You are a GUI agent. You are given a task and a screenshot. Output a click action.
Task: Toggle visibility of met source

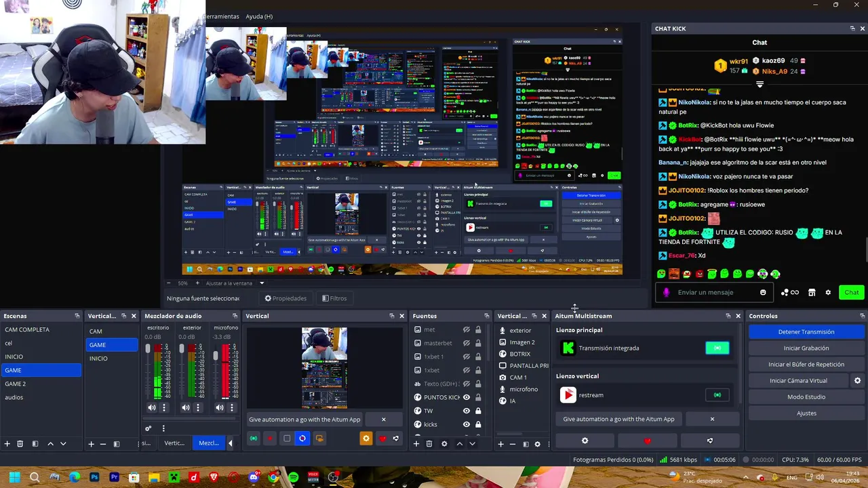tap(467, 330)
